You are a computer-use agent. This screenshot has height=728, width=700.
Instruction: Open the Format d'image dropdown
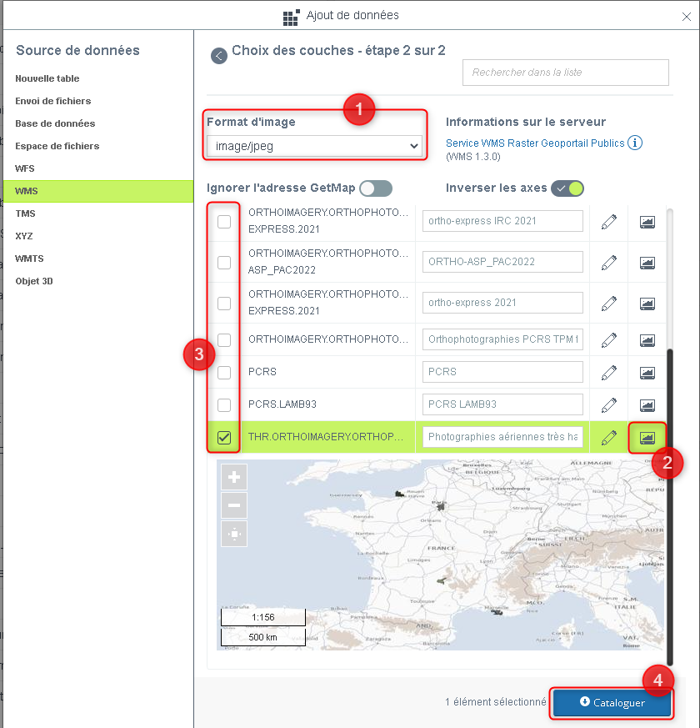pyautogui.click(x=314, y=146)
